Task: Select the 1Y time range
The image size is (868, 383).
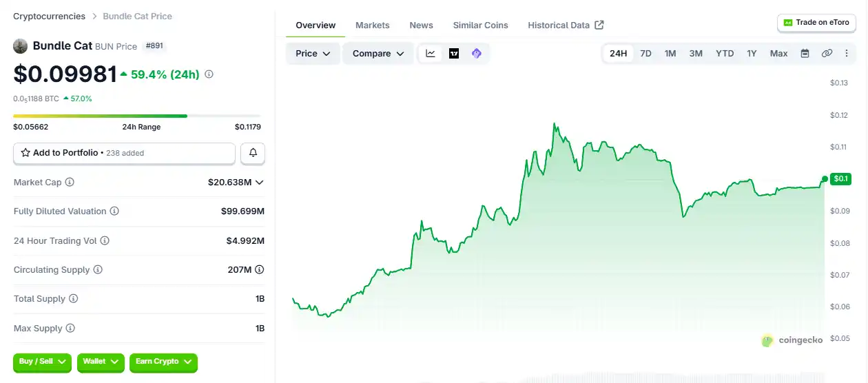Action: point(752,54)
